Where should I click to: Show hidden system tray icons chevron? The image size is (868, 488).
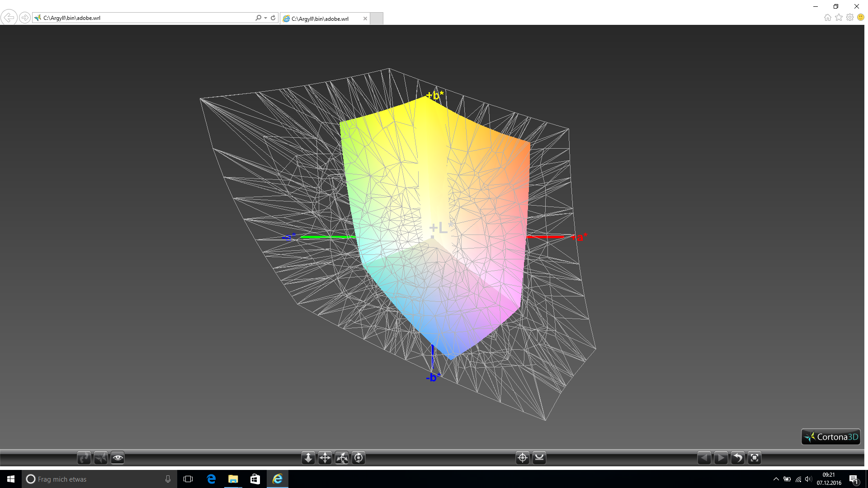(776, 479)
